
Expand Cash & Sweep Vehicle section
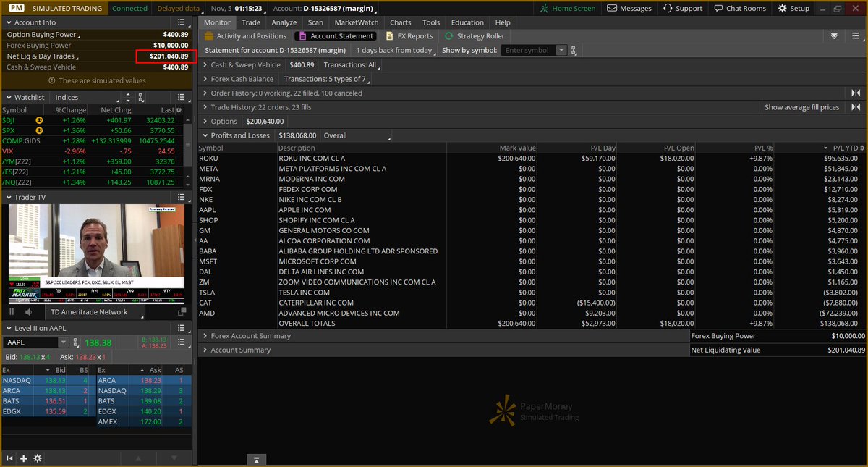pos(205,64)
